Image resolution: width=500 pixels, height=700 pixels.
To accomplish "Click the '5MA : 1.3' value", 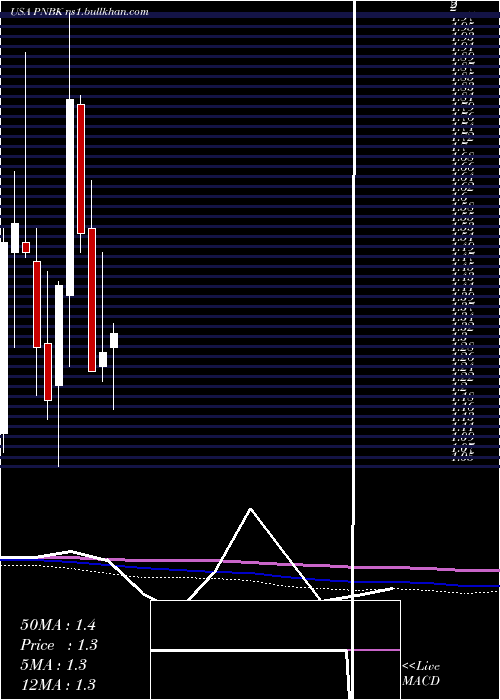I will point(54,665).
